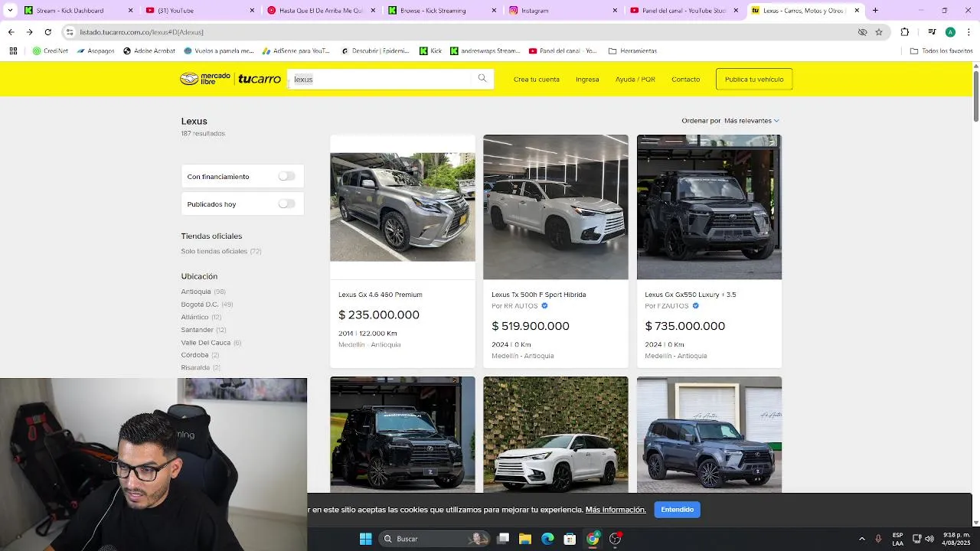Image resolution: width=980 pixels, height=551 pixels.
Task: Open Windows Start menu
Action: click(365, 539)
